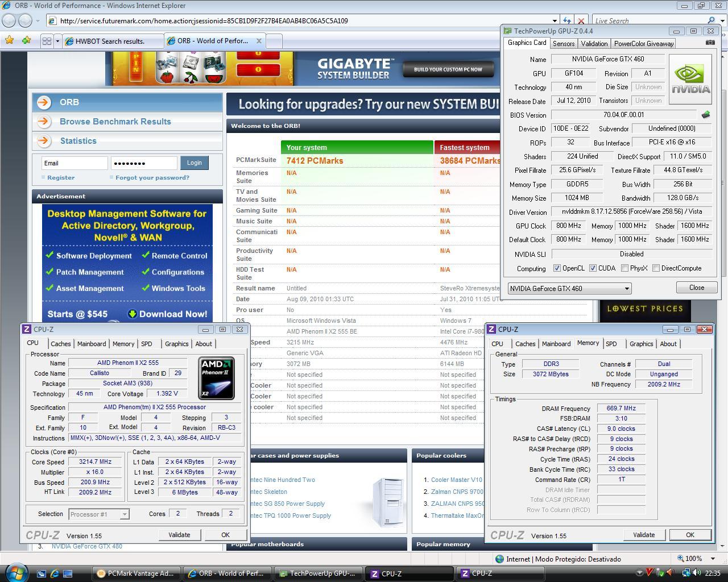Open the Caches tab in left CPU-Z
This screenshot has height=582, width=728.
[61, 344]
